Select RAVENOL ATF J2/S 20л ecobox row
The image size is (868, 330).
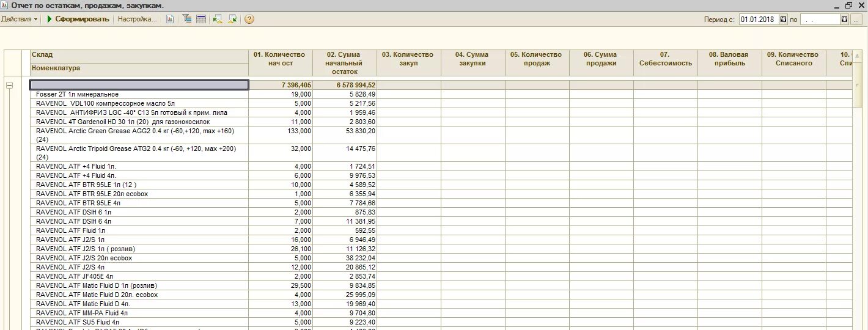(139, 258)
